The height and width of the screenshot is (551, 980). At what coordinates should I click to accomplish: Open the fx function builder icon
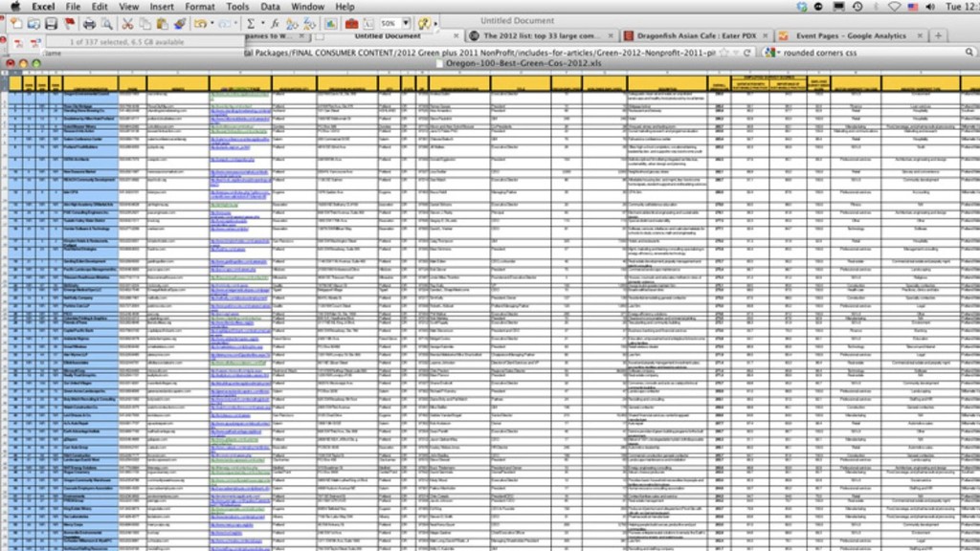click(275, 24)
